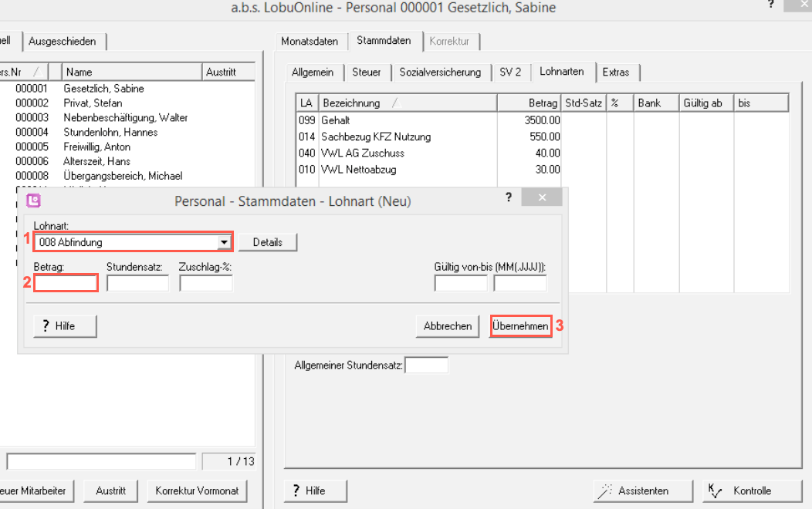The image size is (812, 509).
Task: Open Details for the selected Lohnart
Action: click(268, 242)
